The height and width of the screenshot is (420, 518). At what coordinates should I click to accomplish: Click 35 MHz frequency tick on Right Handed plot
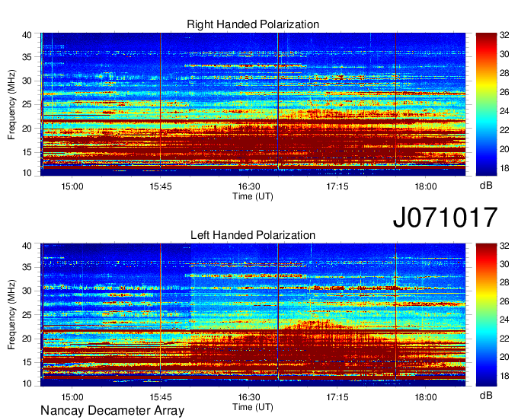tap(27, 57)
